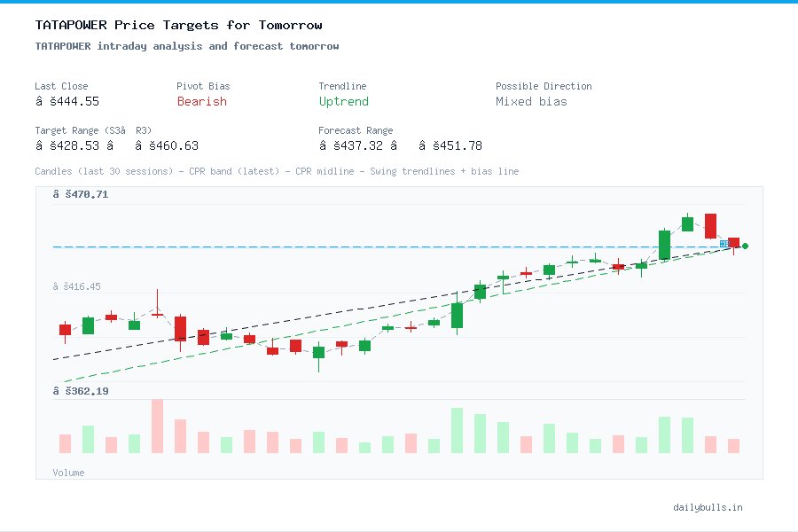Click the forecast high value 451.78
The height and width of the screenshot is (532, 798).
tap(457, 145)
